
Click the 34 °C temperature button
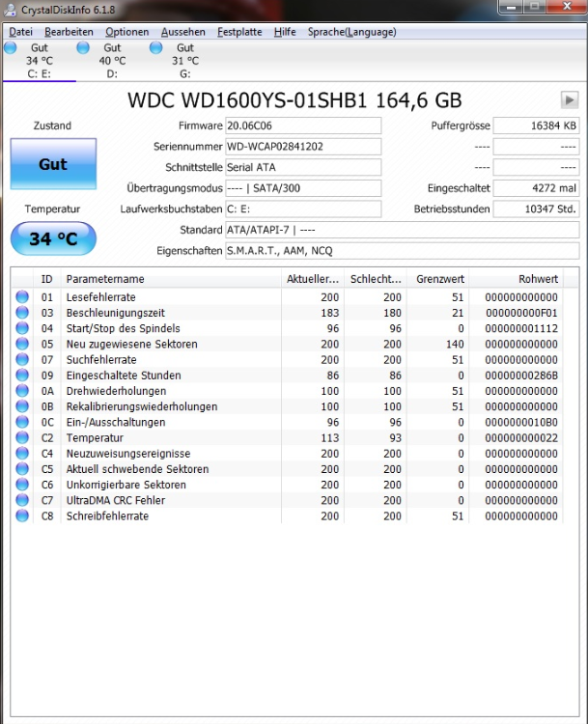pos(53,238)
